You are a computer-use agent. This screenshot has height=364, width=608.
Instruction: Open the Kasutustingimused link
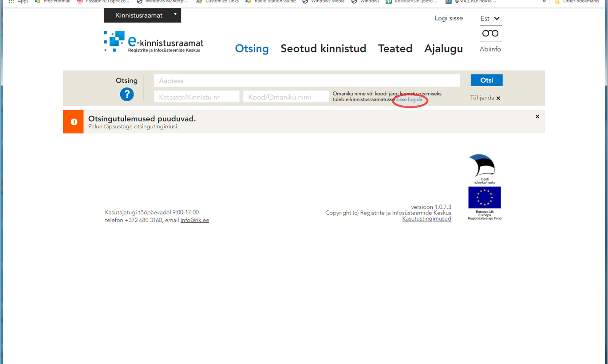[427, 219]
